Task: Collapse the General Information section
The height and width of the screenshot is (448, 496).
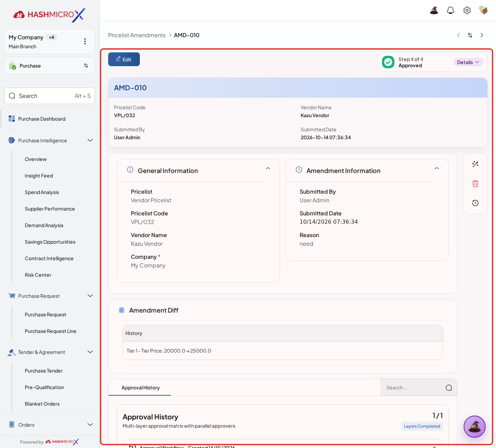Action: (268, 169)
